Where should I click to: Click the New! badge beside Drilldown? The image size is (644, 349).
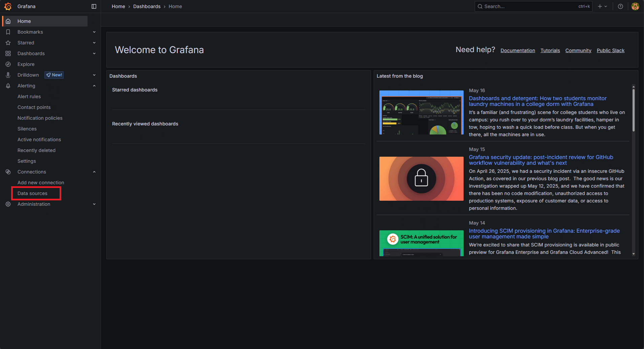point(54,75)
